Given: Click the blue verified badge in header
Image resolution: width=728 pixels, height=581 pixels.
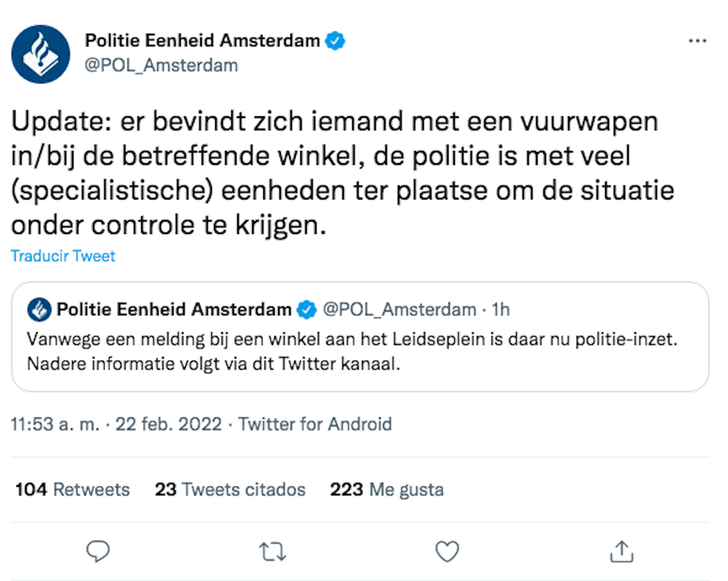Looking at the screenshot, I should [x=335, y=41].
